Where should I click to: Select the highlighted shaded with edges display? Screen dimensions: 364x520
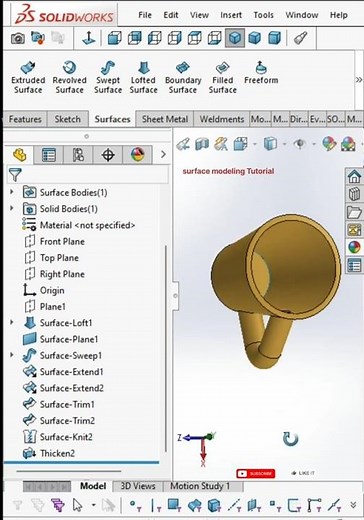pos(235,38)
